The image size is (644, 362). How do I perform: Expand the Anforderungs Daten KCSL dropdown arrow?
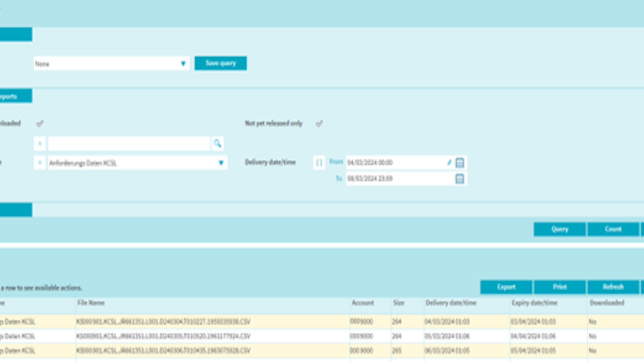coord(221,163)
